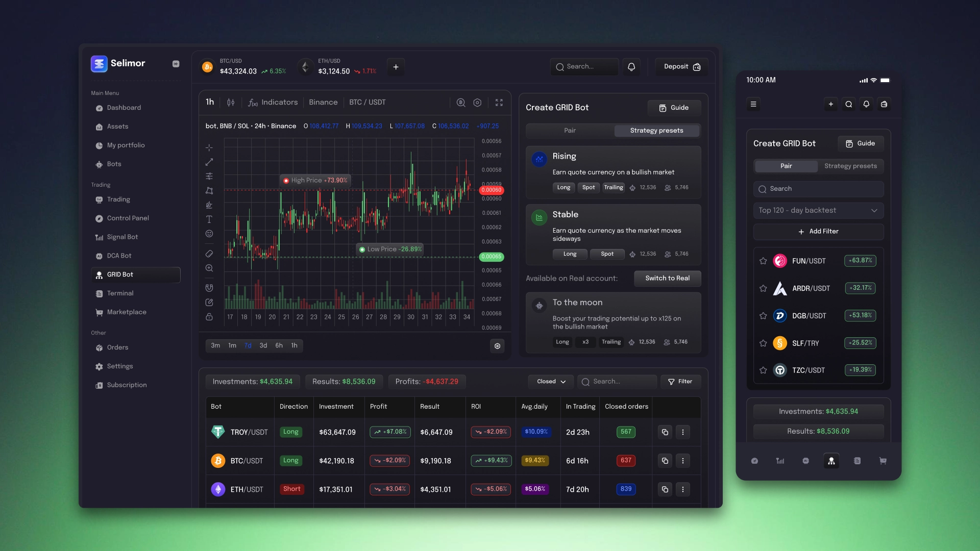Lock the chart drawings with the padlock icon
Image resolution: width=980 pixels, height=551 pixels.
click(209, 317)
